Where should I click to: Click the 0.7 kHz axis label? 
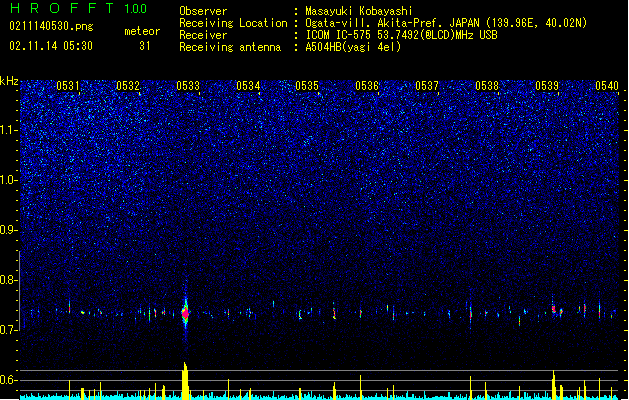pos(9,330)
